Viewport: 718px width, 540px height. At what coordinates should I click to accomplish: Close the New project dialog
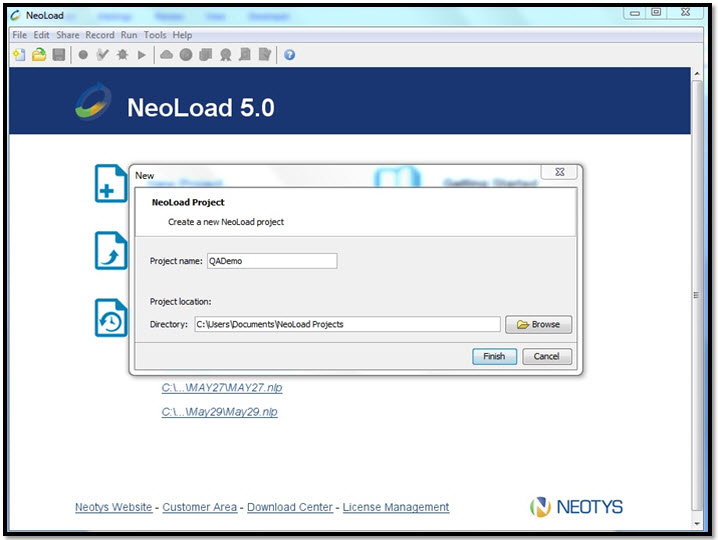pyautogui.click(x=560, y=172)
